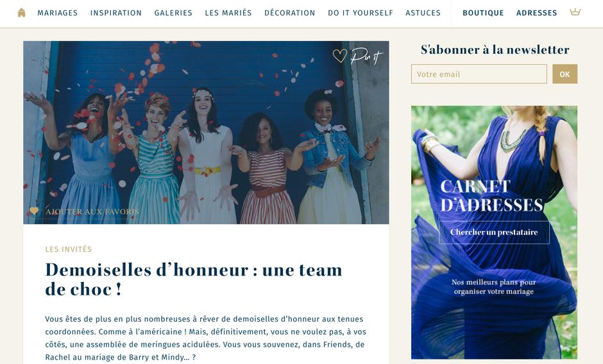603x364 pixels.
Task: Go to the Galeries section
Action: tap(173, 13)
